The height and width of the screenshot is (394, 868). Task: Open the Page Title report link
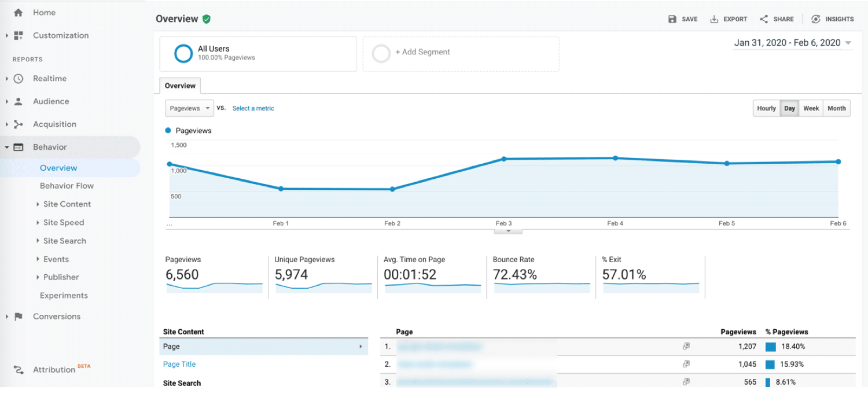coord(179,364)
